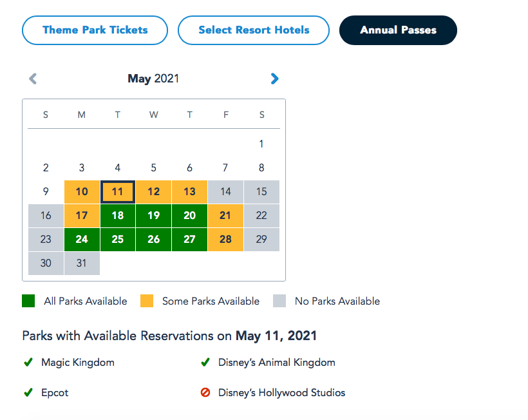The width and height of the screenshot is (528, 420).
Task: Click checkmark next to Disney's Animal Kingdom
Action: (x=205, y=363)
